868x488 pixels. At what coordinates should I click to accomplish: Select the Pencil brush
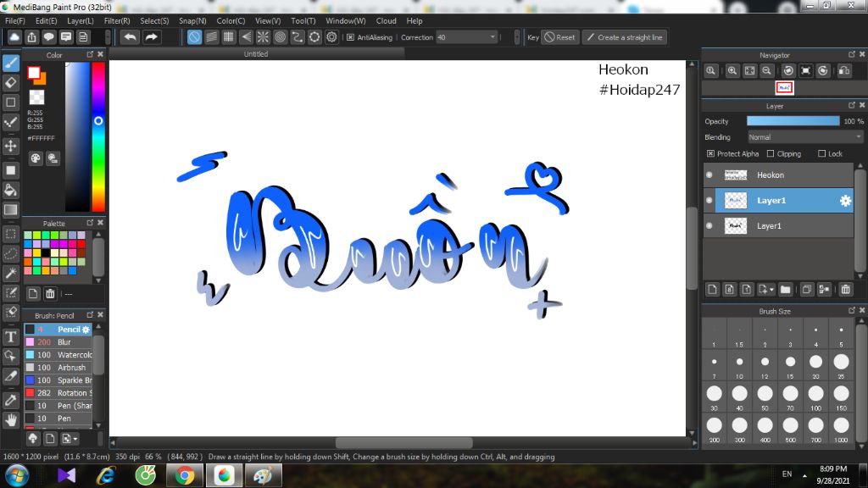[x=58, y=330]
